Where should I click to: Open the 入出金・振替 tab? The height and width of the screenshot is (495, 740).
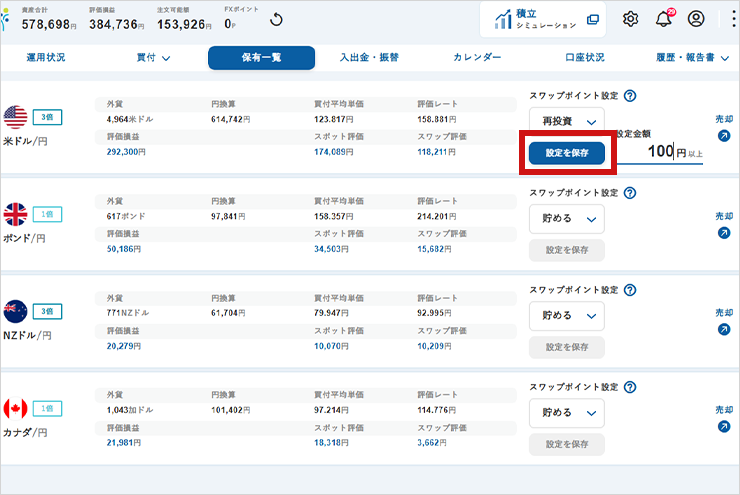[x=370, y=58]
